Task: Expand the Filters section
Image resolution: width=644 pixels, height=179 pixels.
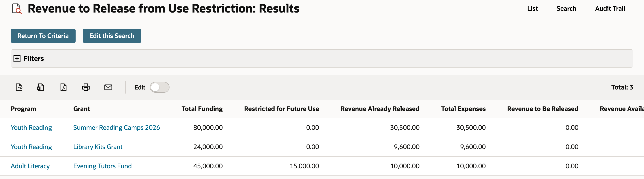Action: tap(17, 58)
